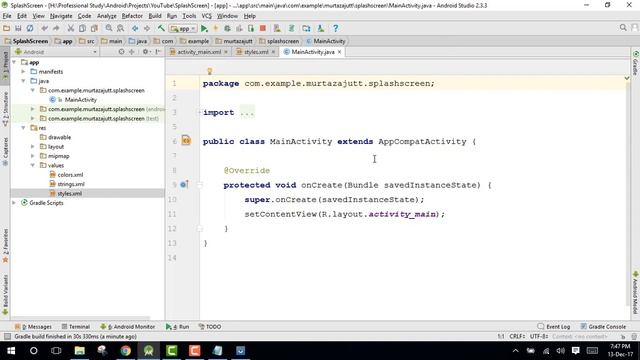Screen dimensions: 640x360
Task: Click the red Stop icon
Action: pos(263,28)
